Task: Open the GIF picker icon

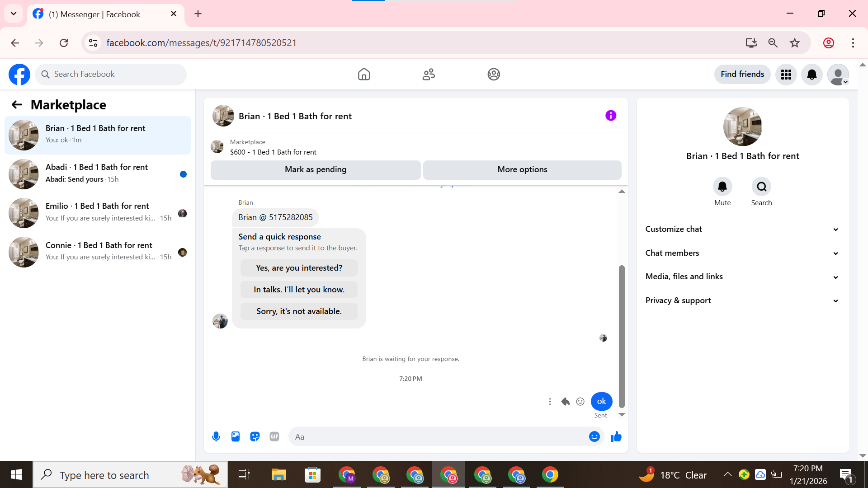Action: coord(274,436)
